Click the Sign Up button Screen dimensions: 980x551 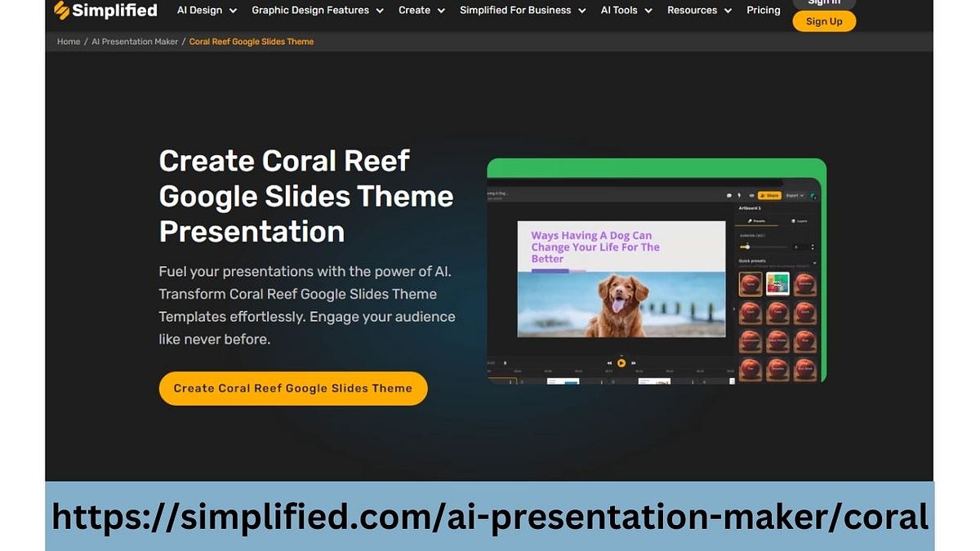pyautogui.click(x=824, y=21)
